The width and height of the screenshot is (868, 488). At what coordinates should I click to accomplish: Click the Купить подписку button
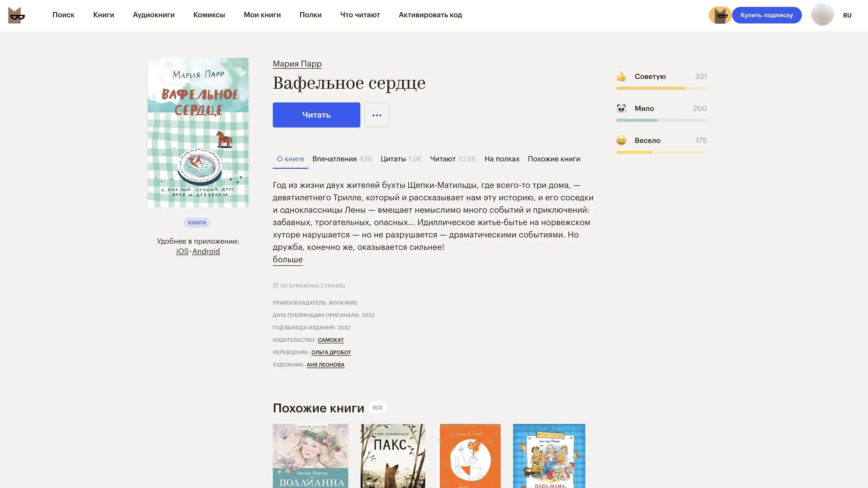click(x=766, y=15)
